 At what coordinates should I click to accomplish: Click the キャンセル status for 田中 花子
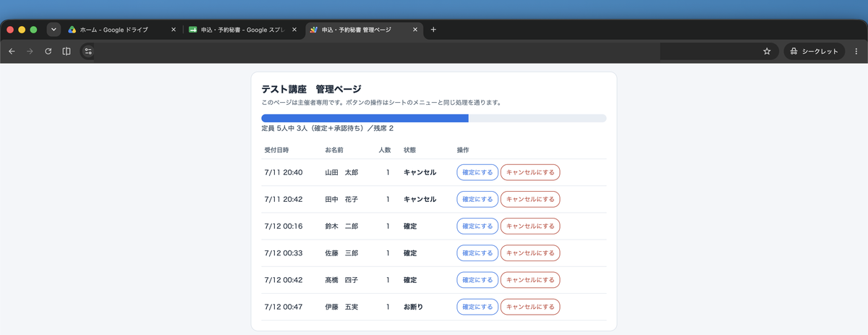pyautogui.click(x=420, y=199)
